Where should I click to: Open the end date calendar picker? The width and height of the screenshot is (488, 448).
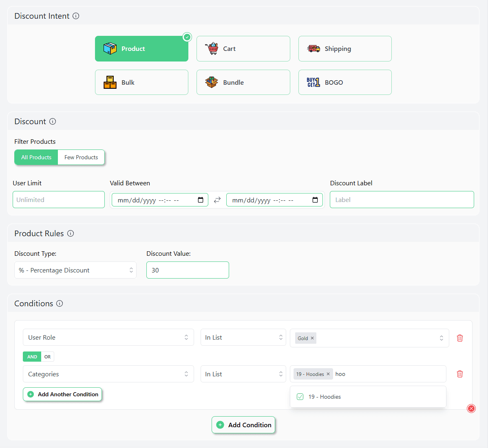[x=315, y=200]
